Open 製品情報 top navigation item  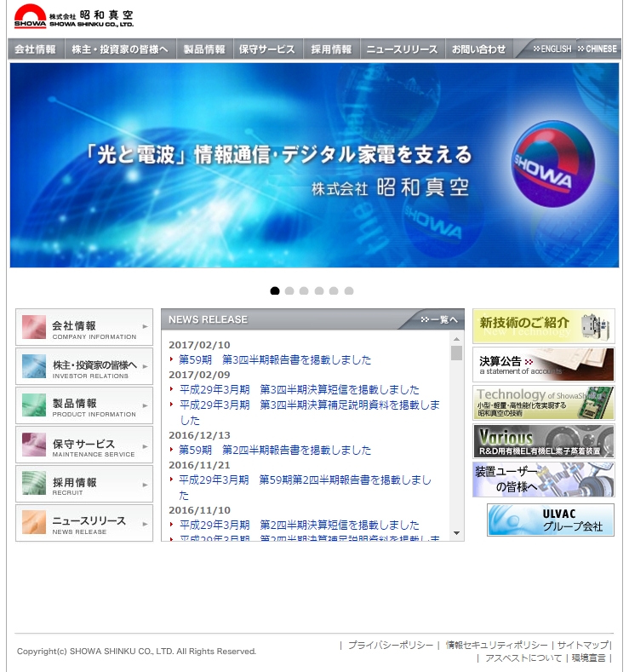coord(204,49)
